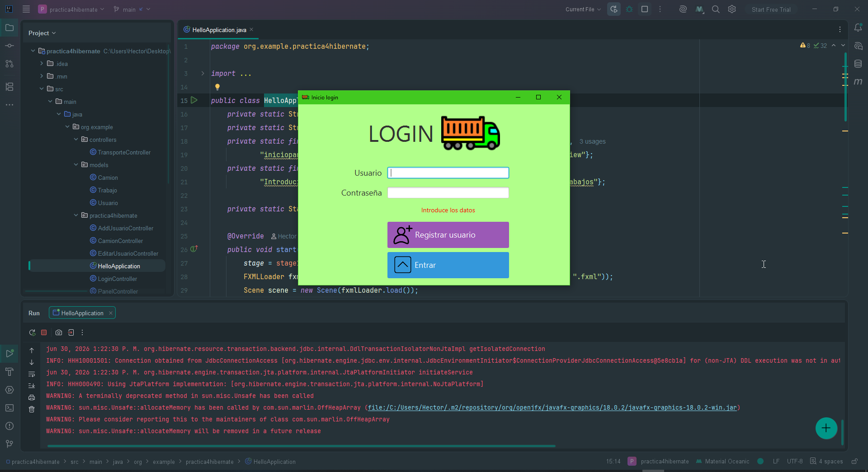Open the Project tool window icon

point(9,28)
